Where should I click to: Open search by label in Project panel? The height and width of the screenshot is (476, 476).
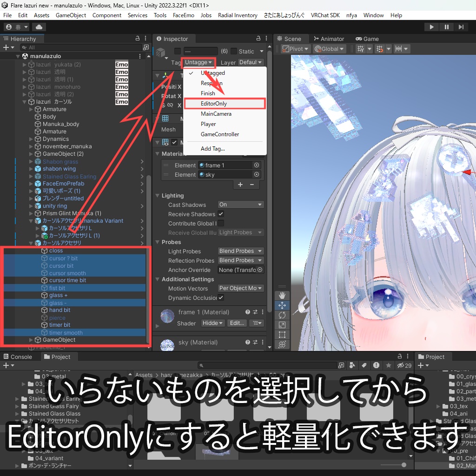(364, 365)
